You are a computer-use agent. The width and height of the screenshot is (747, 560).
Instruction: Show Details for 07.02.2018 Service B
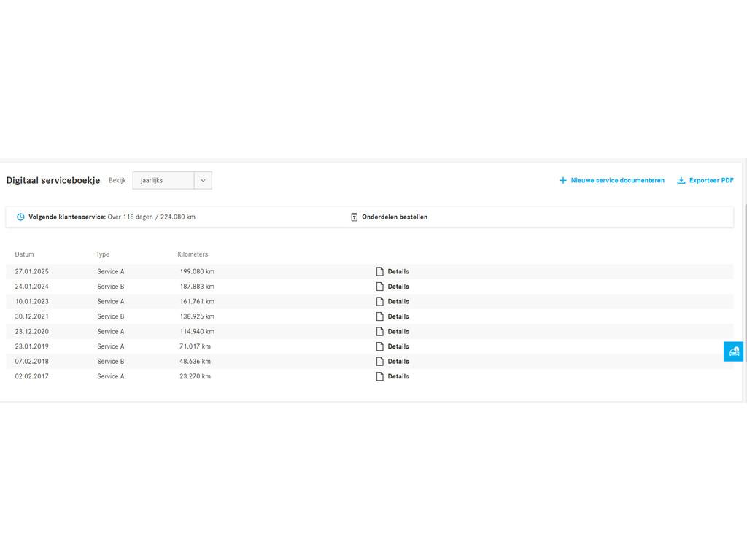pos(398,362)
